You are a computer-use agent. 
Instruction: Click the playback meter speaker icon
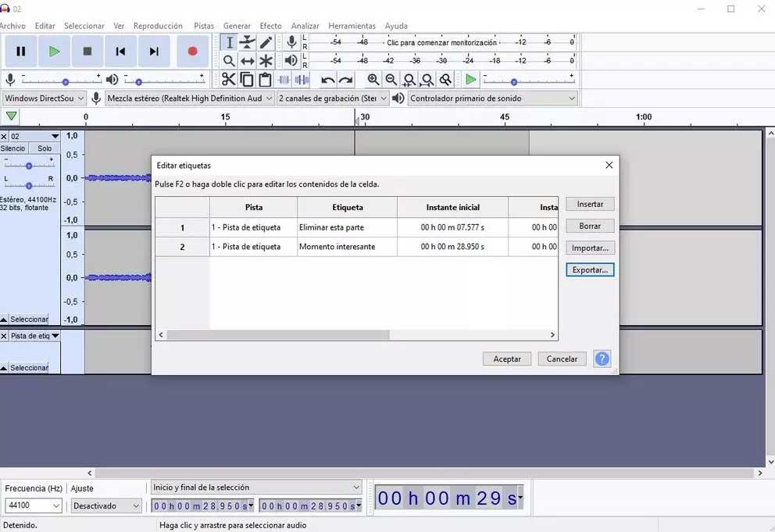pos(291,61)
